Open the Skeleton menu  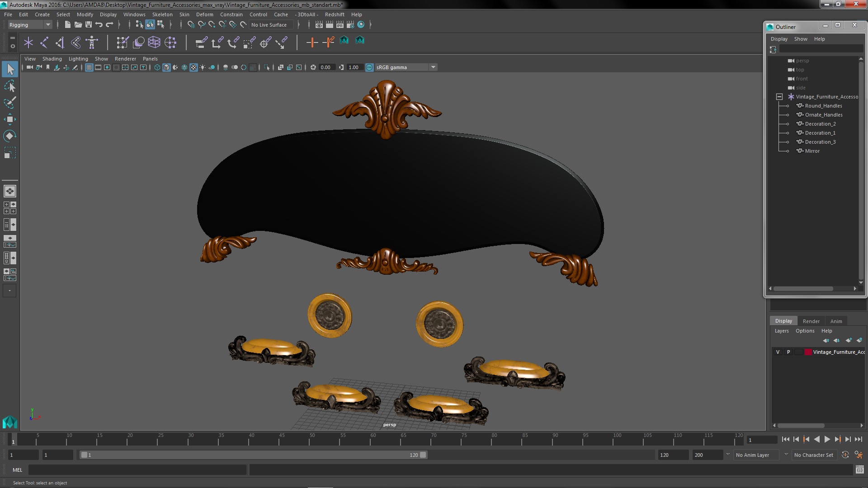point(162,14)
